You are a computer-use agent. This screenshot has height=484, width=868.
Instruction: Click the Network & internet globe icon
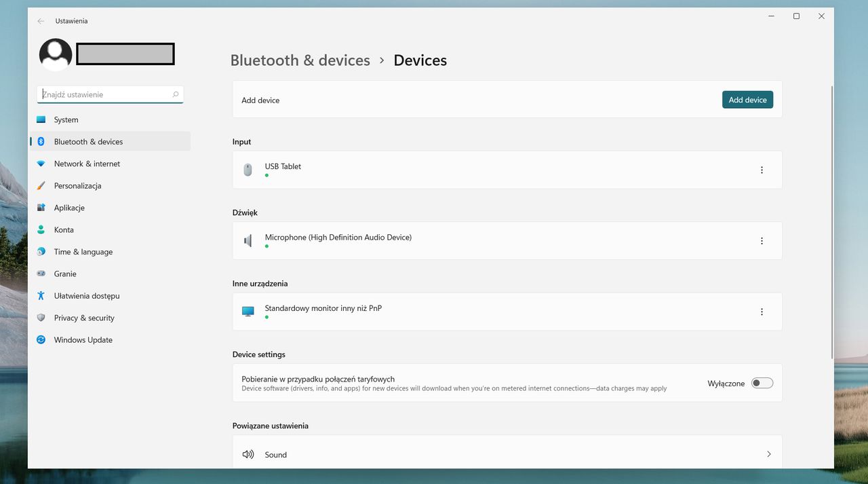[41, 164]
